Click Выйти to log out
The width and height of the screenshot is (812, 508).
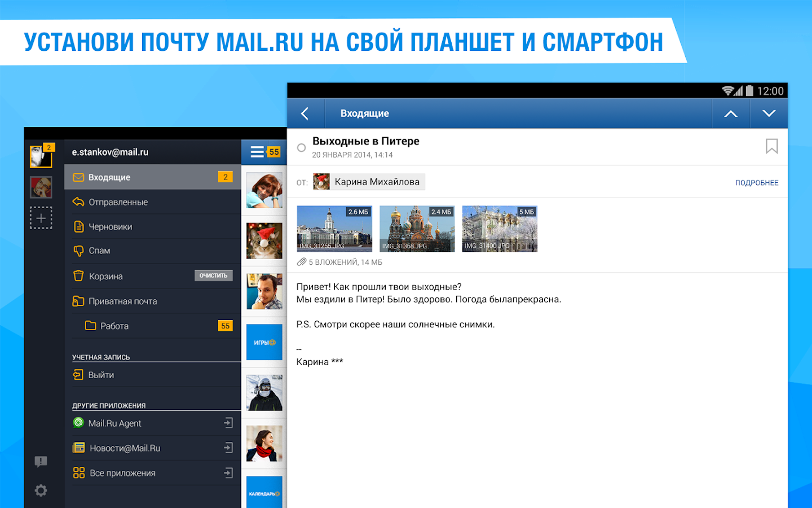(153, 375)
